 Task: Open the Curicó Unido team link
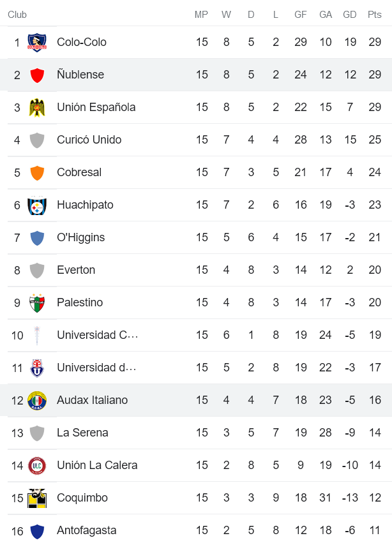[89, 140]
